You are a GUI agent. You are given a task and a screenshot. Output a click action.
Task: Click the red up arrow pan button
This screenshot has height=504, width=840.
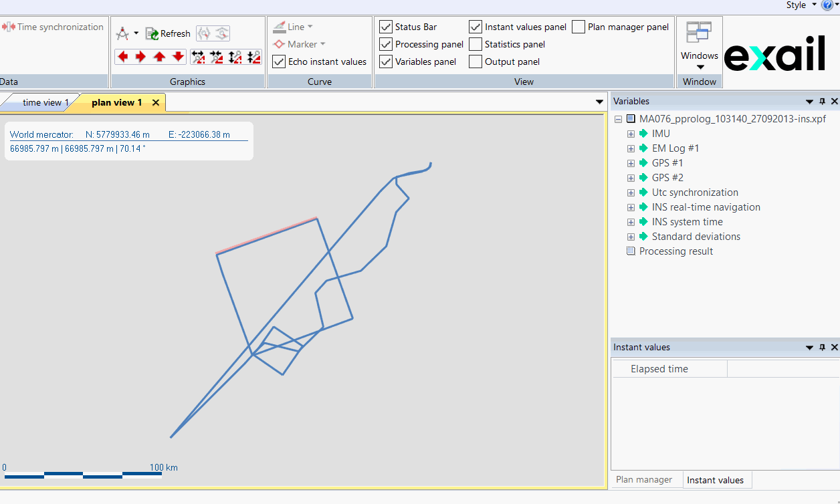(x=159, y=57)
